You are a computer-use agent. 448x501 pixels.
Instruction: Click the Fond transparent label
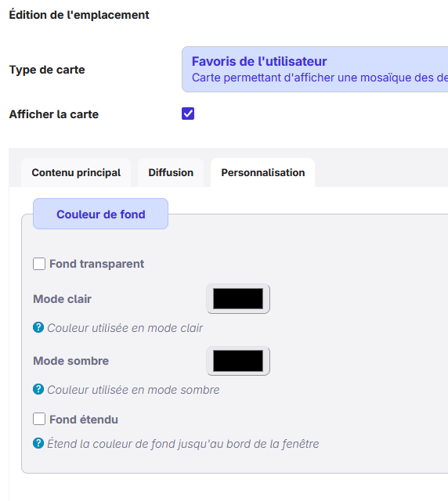tap(96, 264)
